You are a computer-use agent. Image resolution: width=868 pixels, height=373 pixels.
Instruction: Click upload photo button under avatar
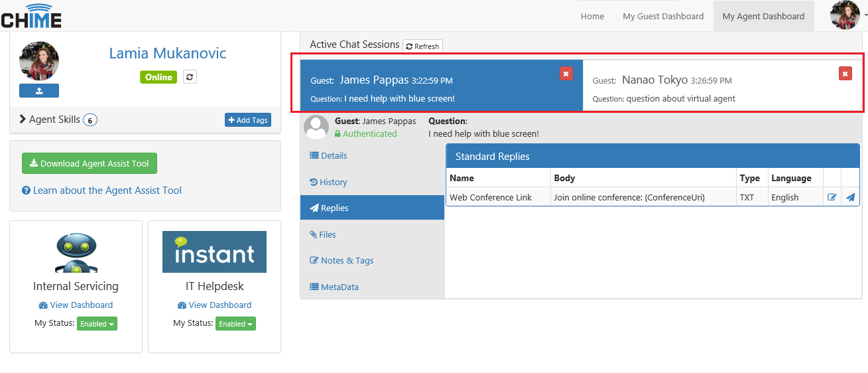39,90
